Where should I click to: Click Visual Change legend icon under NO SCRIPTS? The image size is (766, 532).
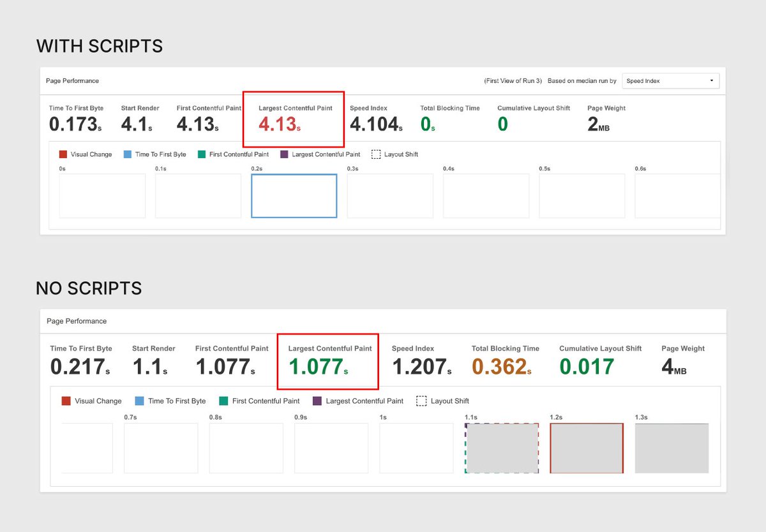click(x=66, y=401)
